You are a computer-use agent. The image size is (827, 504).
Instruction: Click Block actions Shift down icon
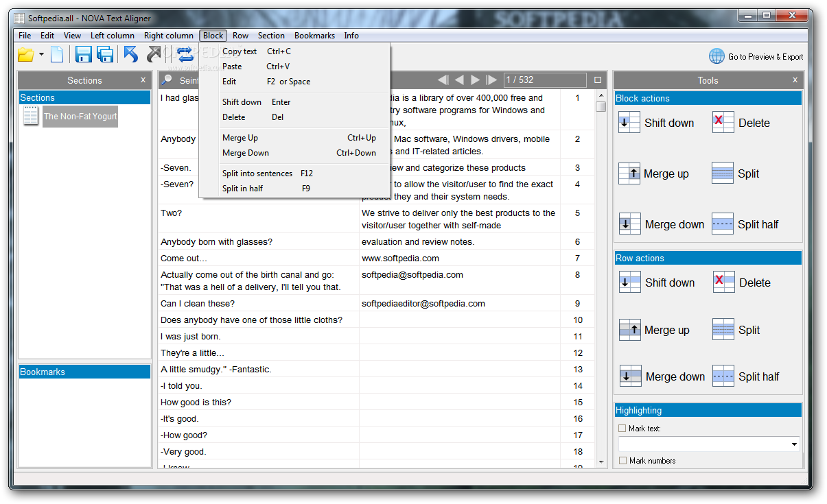pyautogui.click(x=629, y=122)
